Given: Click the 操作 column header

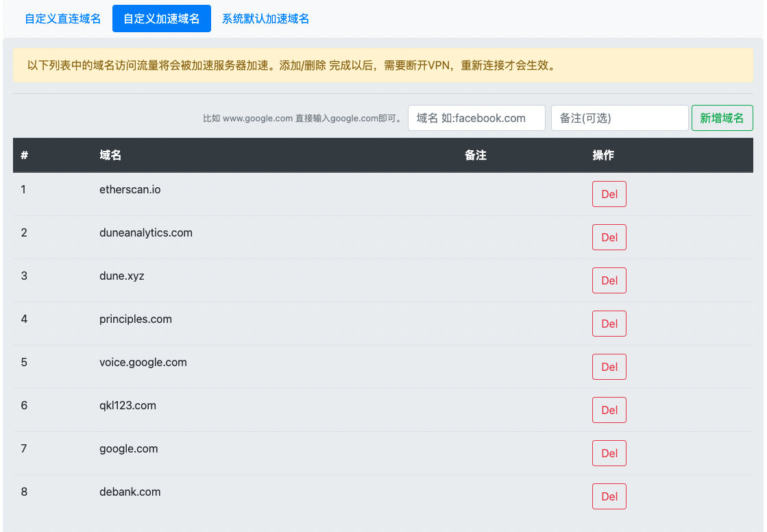Looking at the screenshot, I should click(603, 155).
